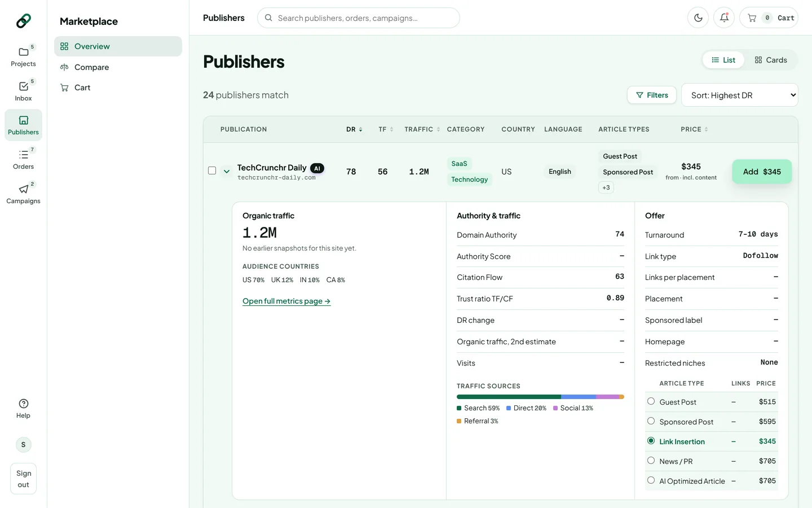Click the English language chip
The height and width of the screenshot is (508, 812).
click(560, 172)
